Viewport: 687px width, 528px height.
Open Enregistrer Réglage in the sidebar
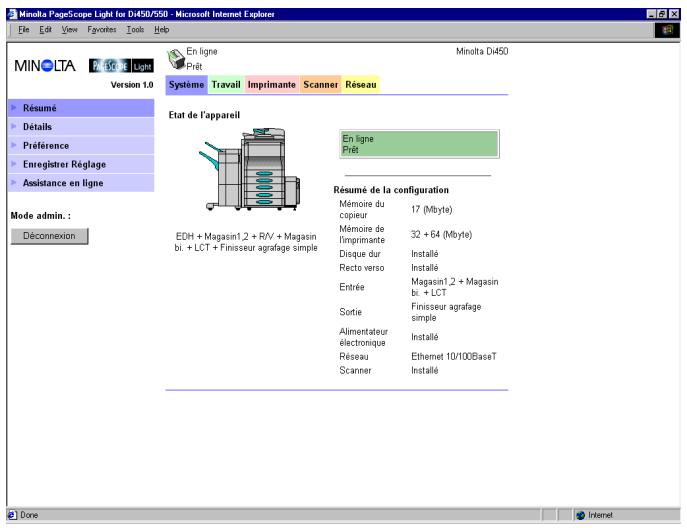(x=81, y=164)
